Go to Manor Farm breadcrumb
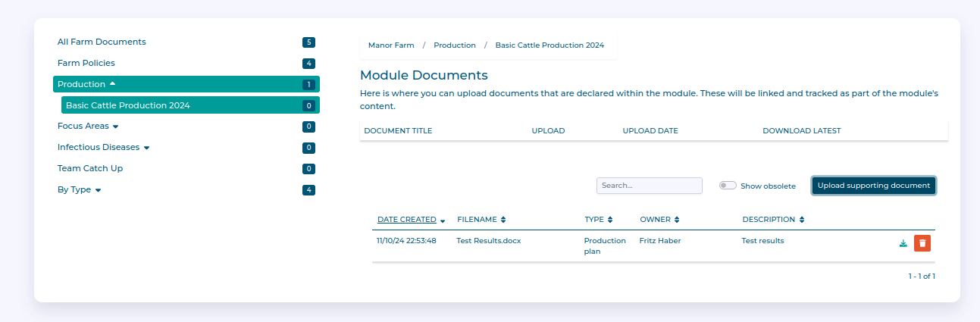Image resolution: width=980 pixels, height=322 pixels. 391,45
